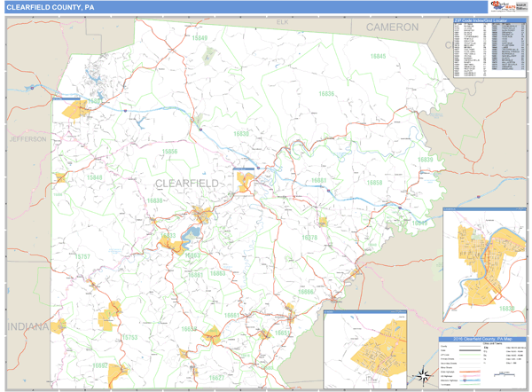532x392 pixels.
Task: Select ZIP code label 16861
Action: tap(195, 275)
